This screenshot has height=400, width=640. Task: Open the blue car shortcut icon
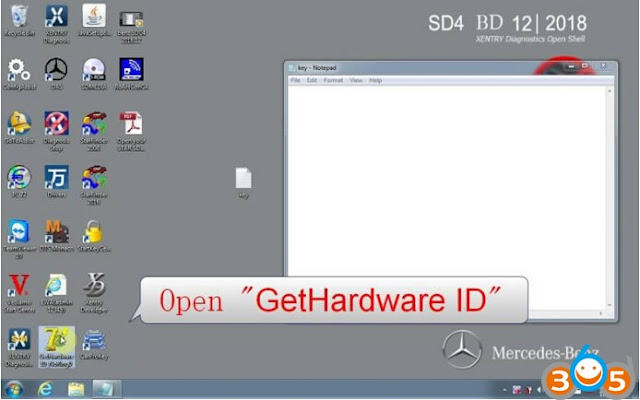(x=94, y=344)
